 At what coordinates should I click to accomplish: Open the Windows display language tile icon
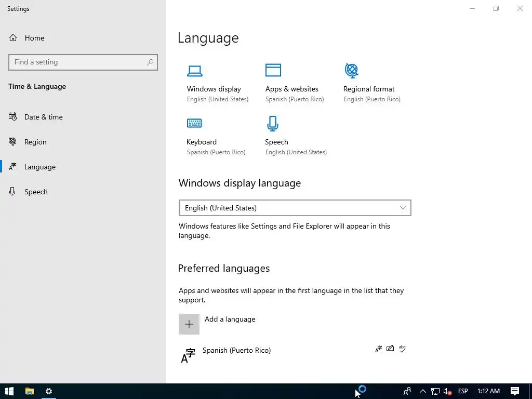(195, 71)
